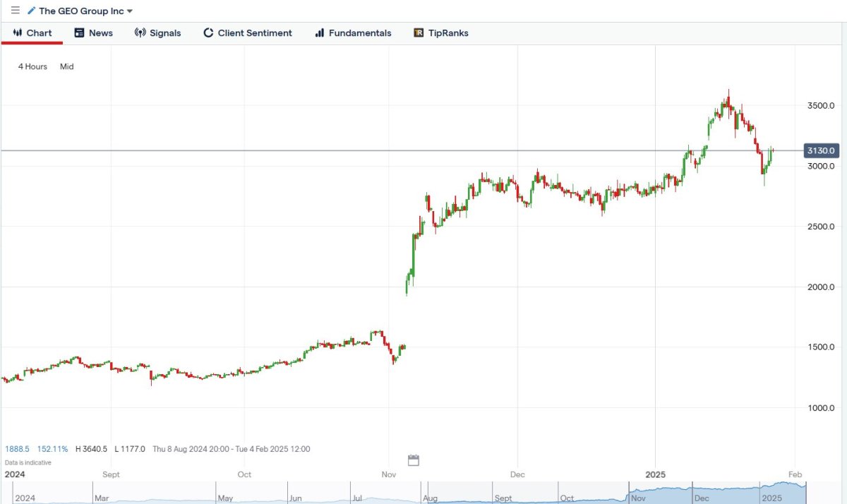The image size is (847, 504).
Task: Click the L 1177.0 low value
Action: (129, 449)
